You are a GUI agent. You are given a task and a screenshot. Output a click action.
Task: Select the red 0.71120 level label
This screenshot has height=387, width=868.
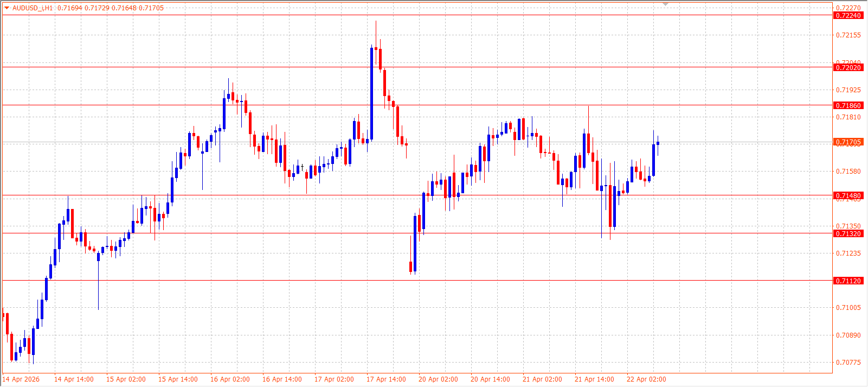(x=848, y=281)
